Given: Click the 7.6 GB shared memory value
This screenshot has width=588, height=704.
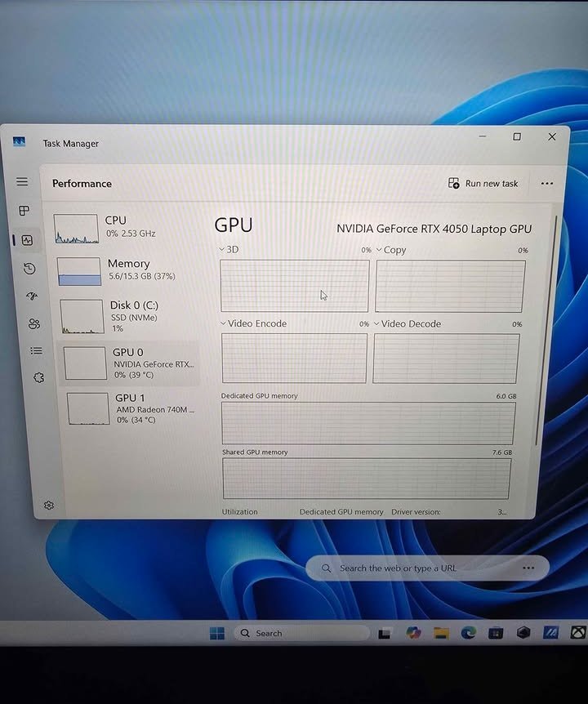Looking at the screenshot, I should [501, 452].
